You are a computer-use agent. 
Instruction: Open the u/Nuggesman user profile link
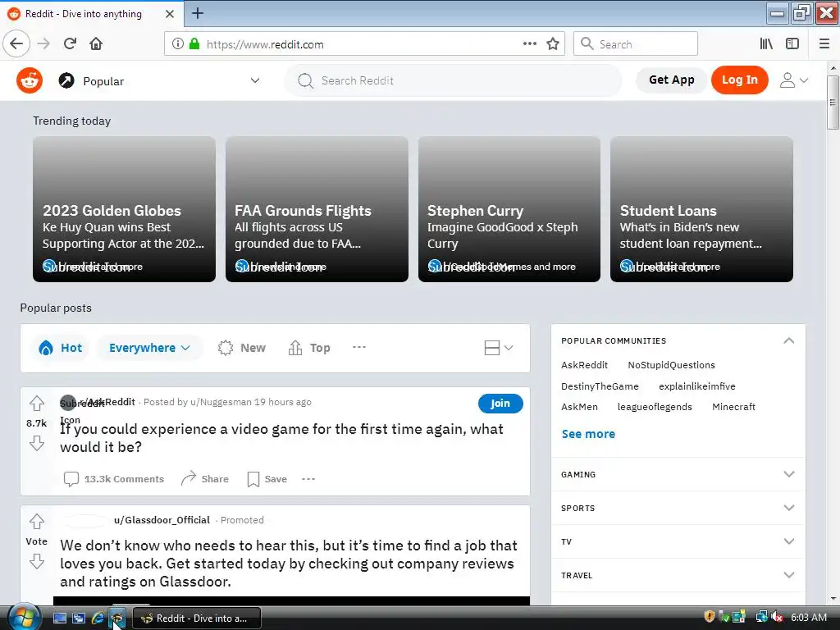pos(221,402)
